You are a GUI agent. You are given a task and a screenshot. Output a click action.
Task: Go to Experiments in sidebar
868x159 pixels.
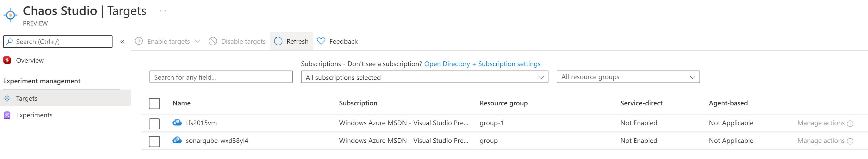[x=34, y=115]
